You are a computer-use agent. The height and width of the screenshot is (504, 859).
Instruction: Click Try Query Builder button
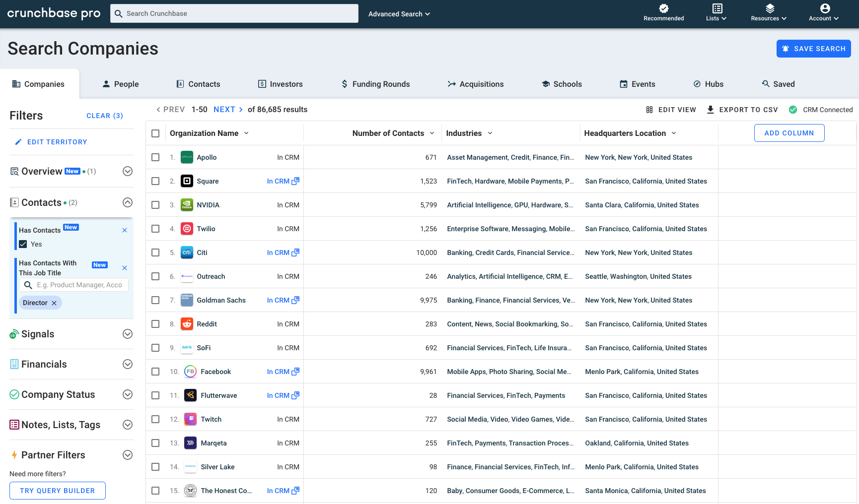58,491
